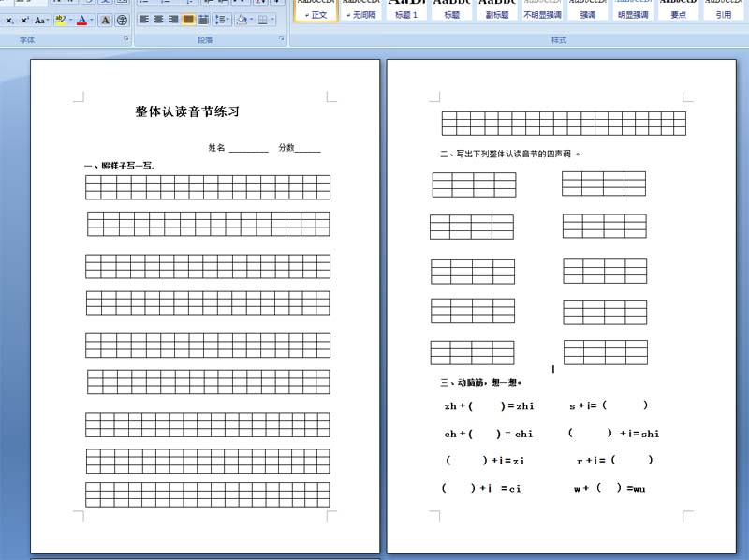Open line spacing options
Screen dimensions: 749x560
tap(222, 20)
